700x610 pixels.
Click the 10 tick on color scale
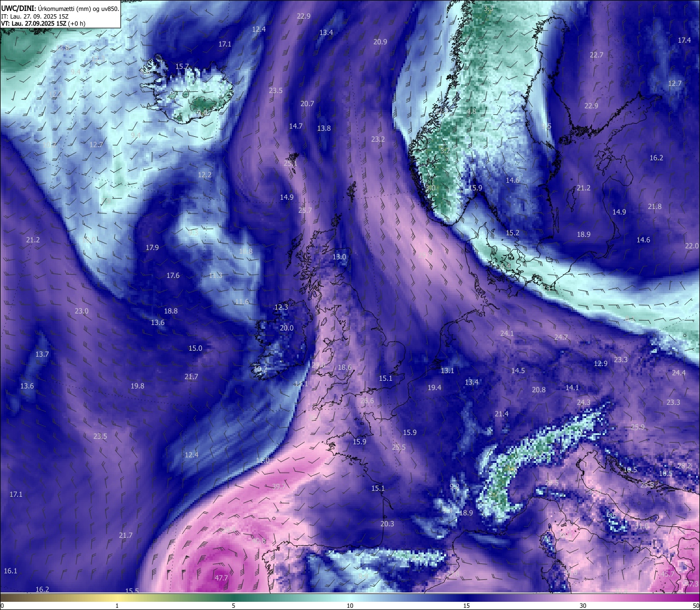[350, 606]
